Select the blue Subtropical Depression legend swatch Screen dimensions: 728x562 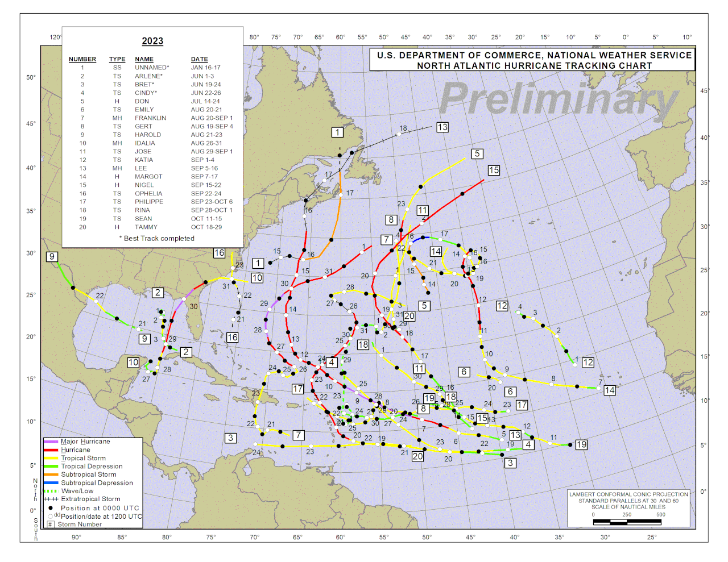(x=51, y=483)
